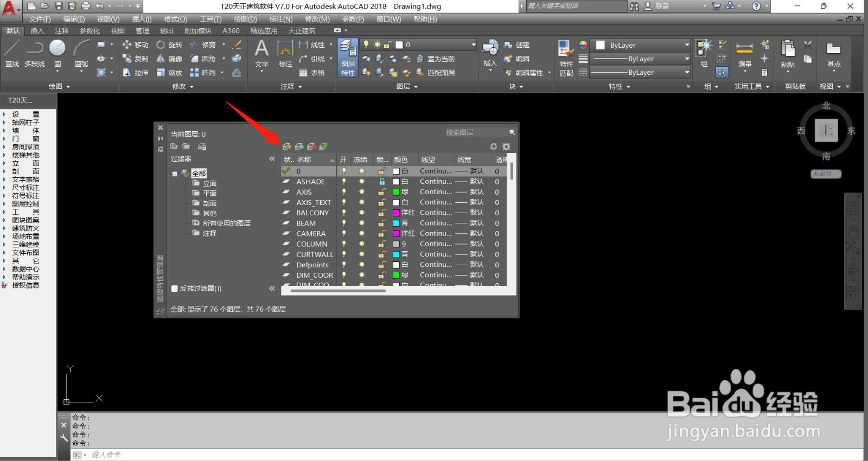The width and height of the screenshot is (868, 461).
Task: Open the ByLayer color dropdown
Action: pyautogui.click(x=687, y=45)
